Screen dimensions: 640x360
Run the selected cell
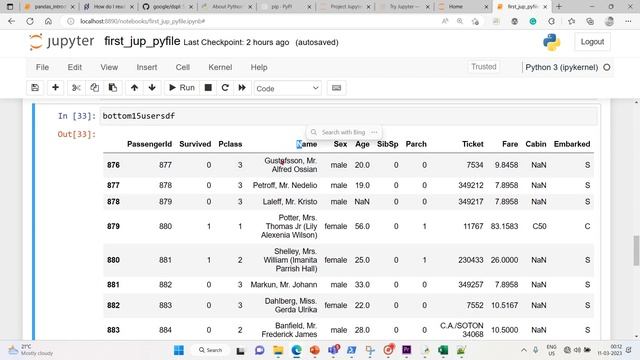point(182,88)
